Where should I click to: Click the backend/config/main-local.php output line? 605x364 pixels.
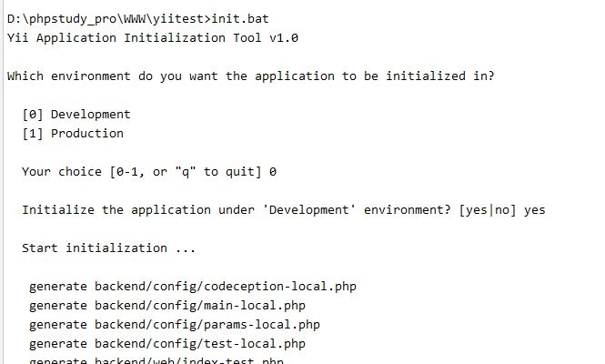(167, 306)
